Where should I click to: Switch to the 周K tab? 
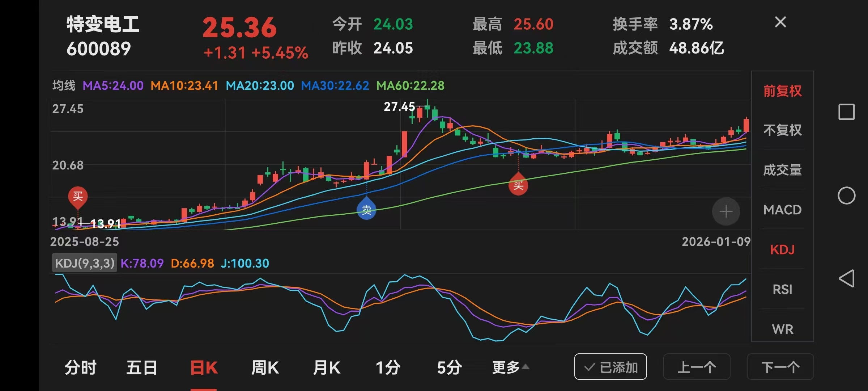tap(265, 367)
